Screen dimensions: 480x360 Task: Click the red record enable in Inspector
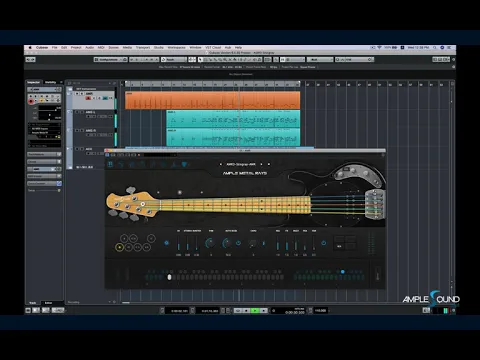click(x=31, y=101)
